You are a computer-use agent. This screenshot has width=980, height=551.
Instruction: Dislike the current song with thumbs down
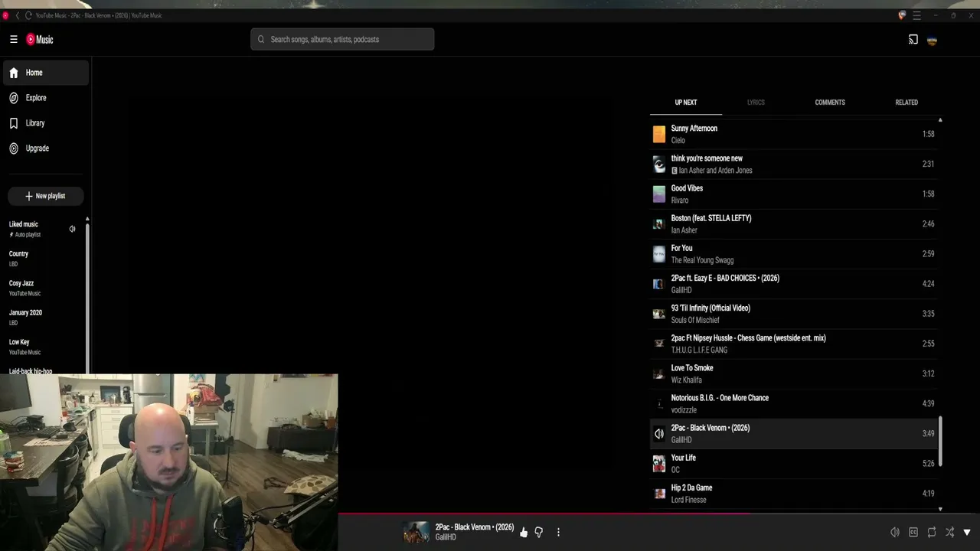click(x=539, y=533)
